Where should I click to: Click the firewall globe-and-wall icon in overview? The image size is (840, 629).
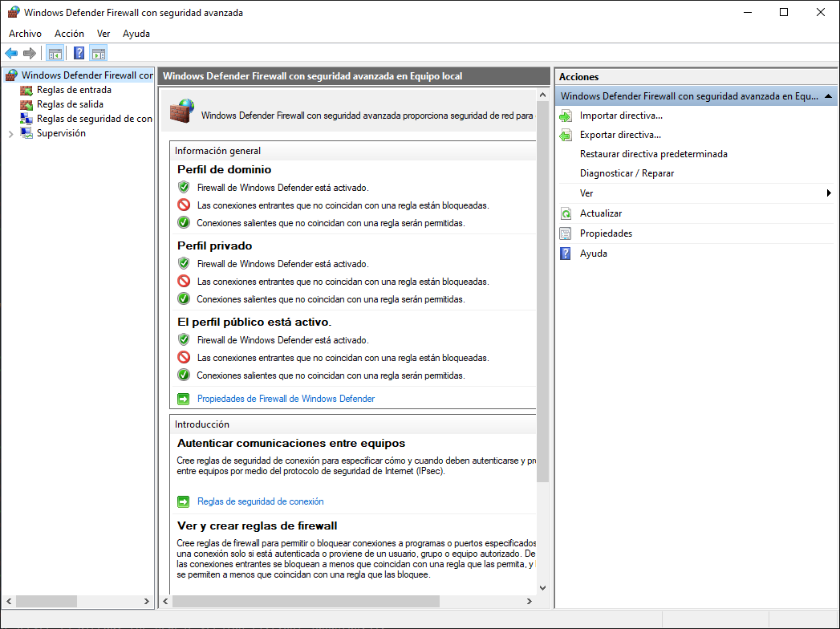pyautogui.click(x=182, y=111)
